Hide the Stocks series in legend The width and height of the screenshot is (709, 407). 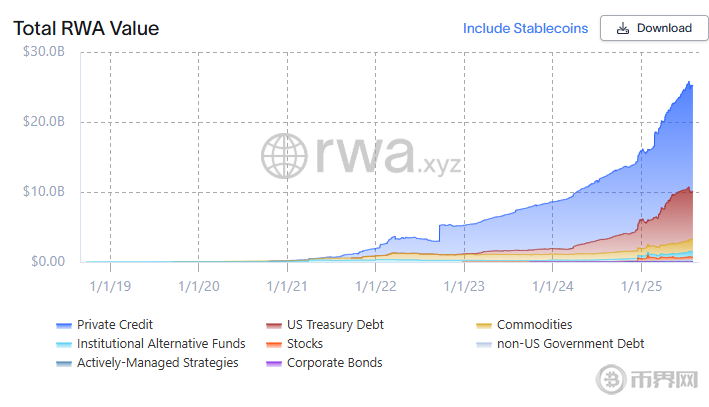tap(304, 344)
